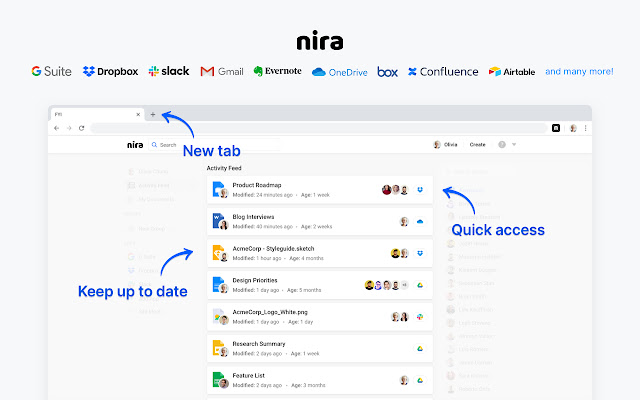The image size is (640, 400).
Task: Click into the Search field
Action: point(215,145)
